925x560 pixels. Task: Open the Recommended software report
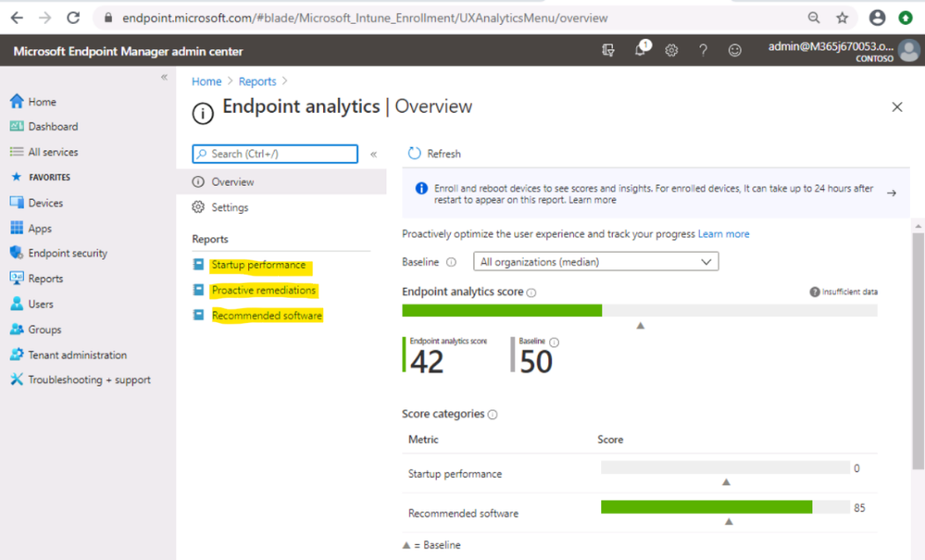[x=268, y=316]
